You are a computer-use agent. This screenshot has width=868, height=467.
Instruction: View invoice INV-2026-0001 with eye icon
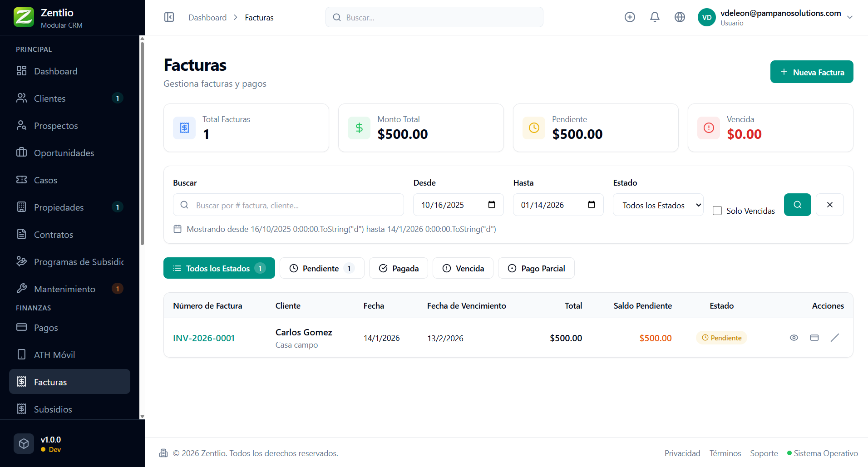coord(794,338)
